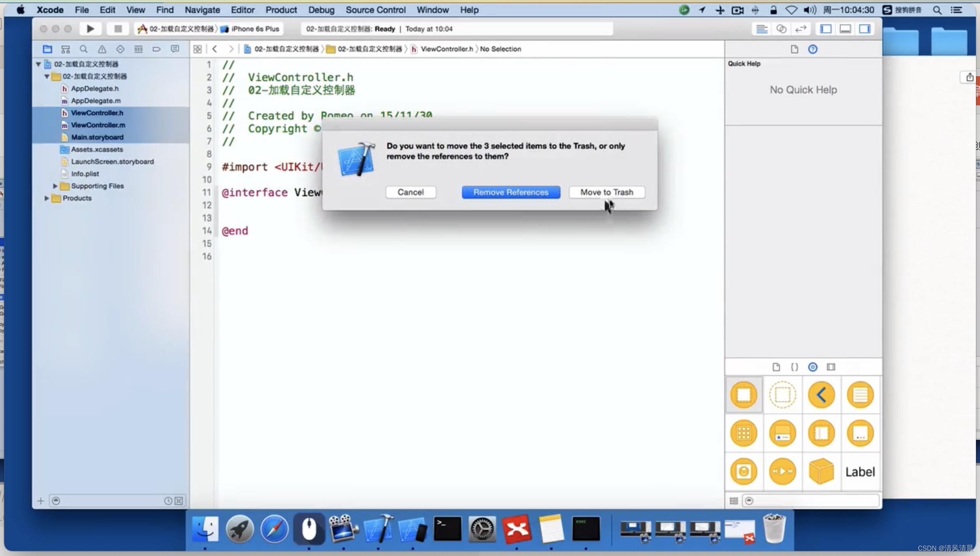This screenshot has width=980, height=556.
Task: Click Cancel in the dialog
Action: [x=411, y=192]
